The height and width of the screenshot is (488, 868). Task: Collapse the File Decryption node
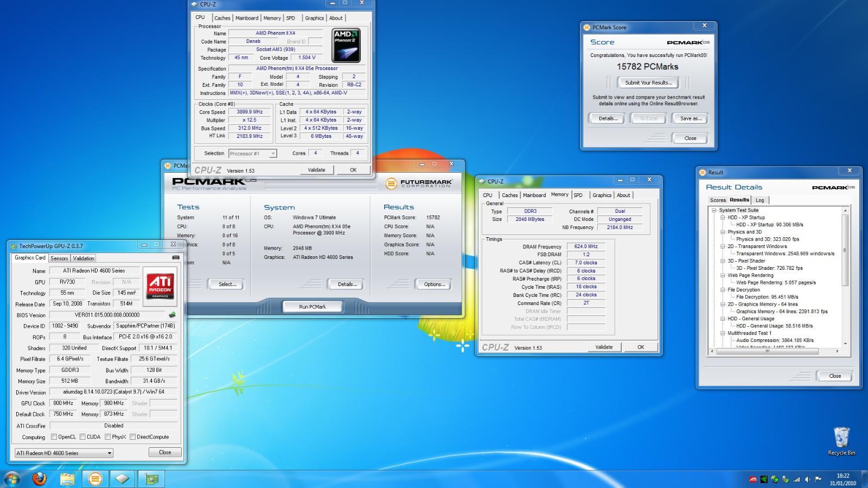pyautogui.click(x=723, y=290)
